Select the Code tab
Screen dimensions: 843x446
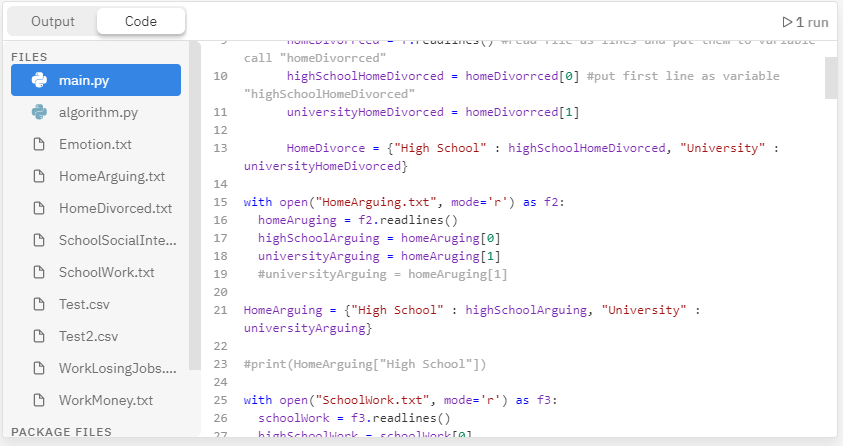pos(141,21)
